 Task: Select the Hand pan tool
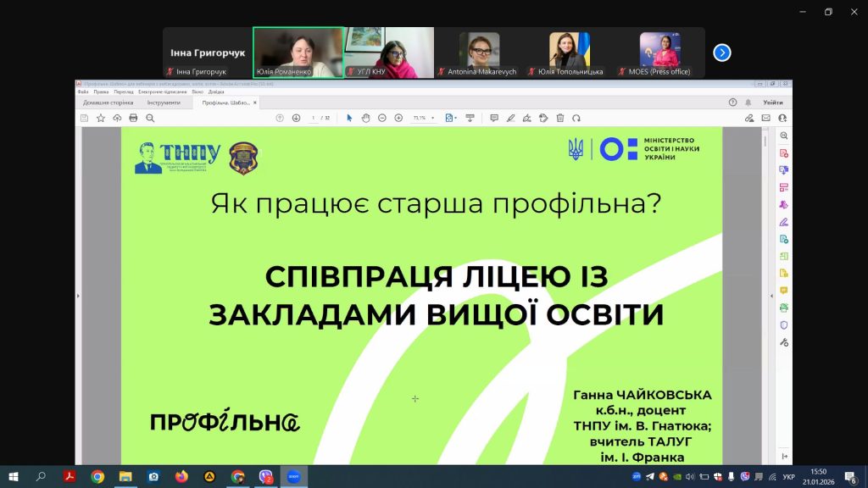click(x=366, y=118)
